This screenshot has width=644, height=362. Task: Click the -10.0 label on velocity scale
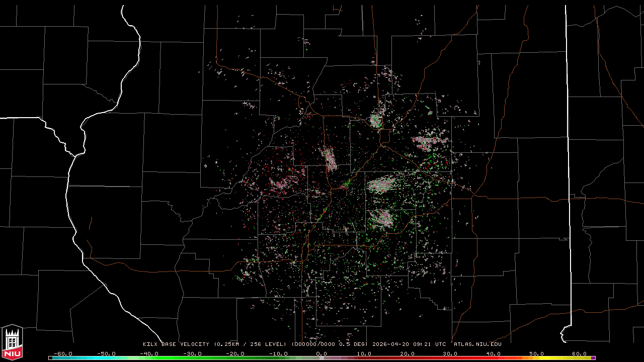pyautogui.click(x=278, y=353)
